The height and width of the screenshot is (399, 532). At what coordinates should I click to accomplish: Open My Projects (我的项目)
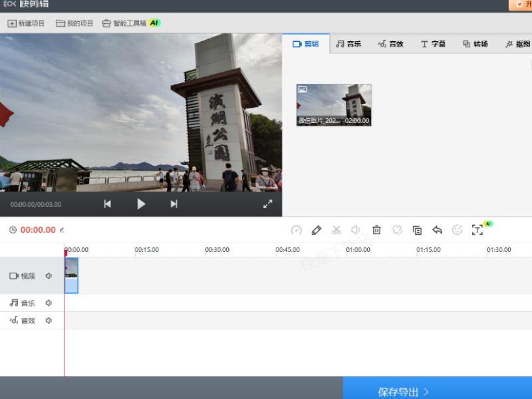point(74,23)
